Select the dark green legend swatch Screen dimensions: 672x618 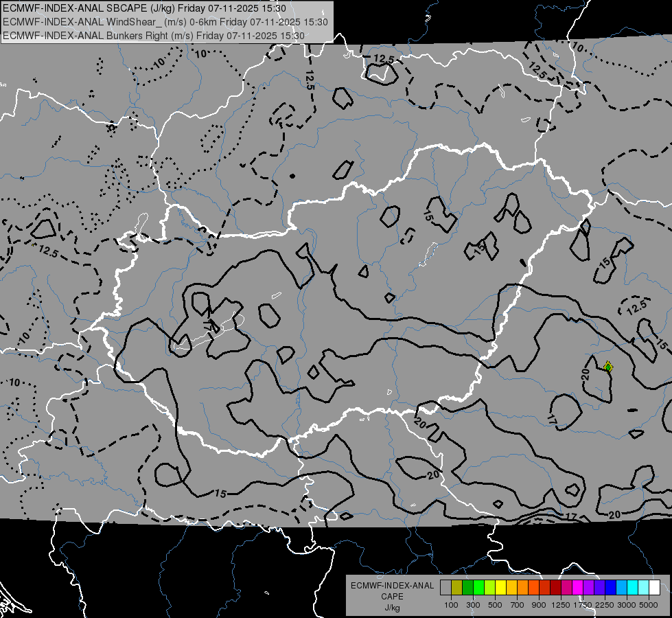pos(467,587)
